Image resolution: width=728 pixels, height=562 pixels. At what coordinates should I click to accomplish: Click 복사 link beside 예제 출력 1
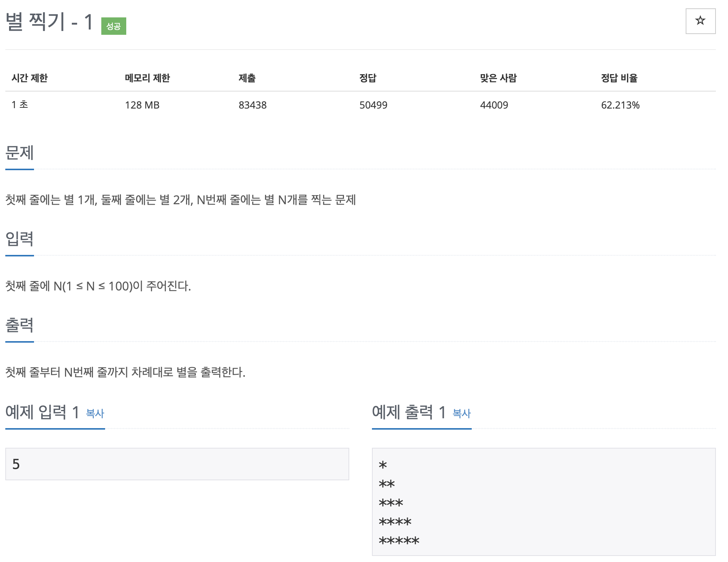pyautogui.click(x=462, y=413)
